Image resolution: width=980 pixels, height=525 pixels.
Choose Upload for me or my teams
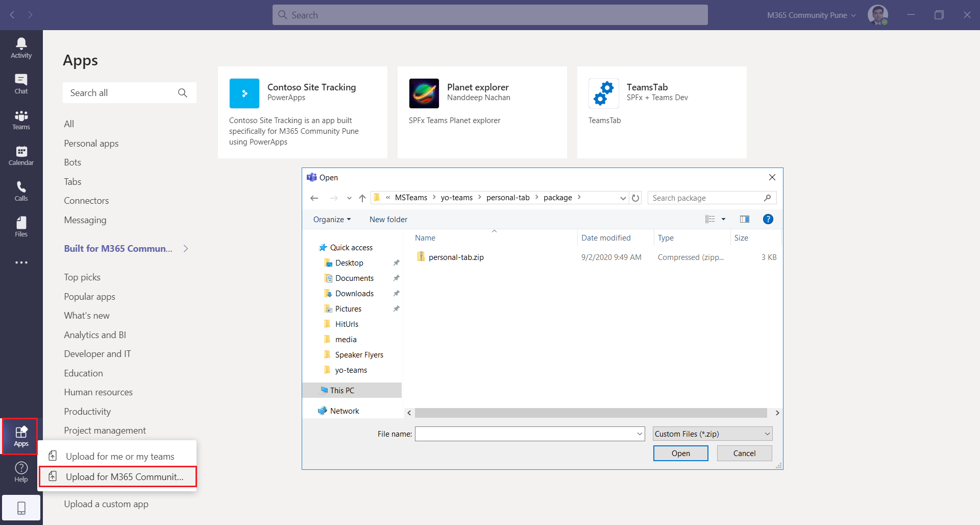120,456
